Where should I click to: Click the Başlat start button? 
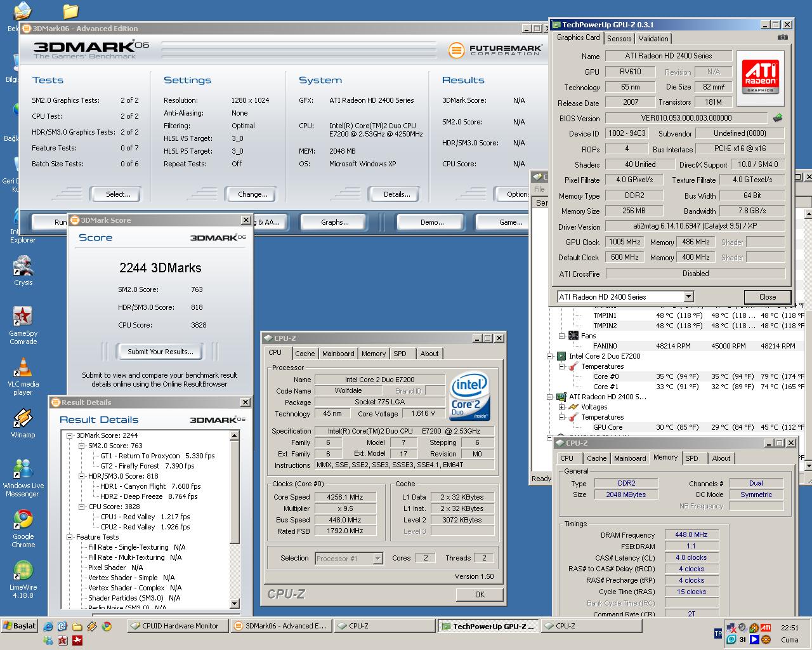coord(20,626)
